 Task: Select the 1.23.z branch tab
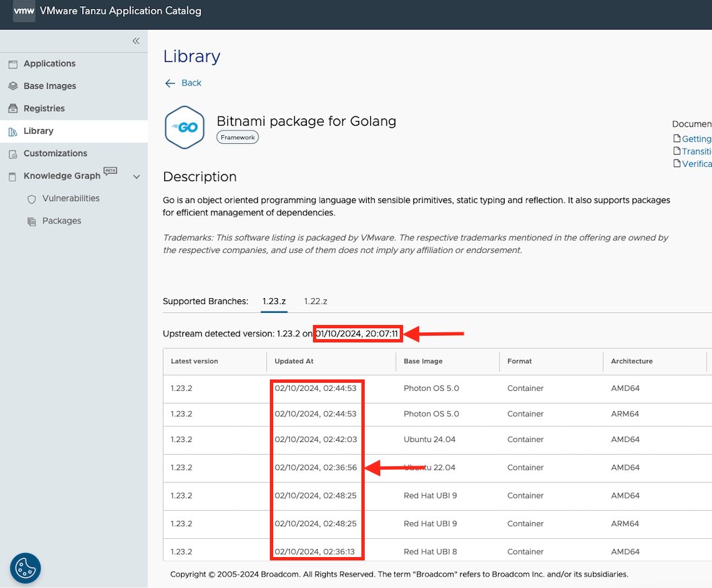coord(274,301)
